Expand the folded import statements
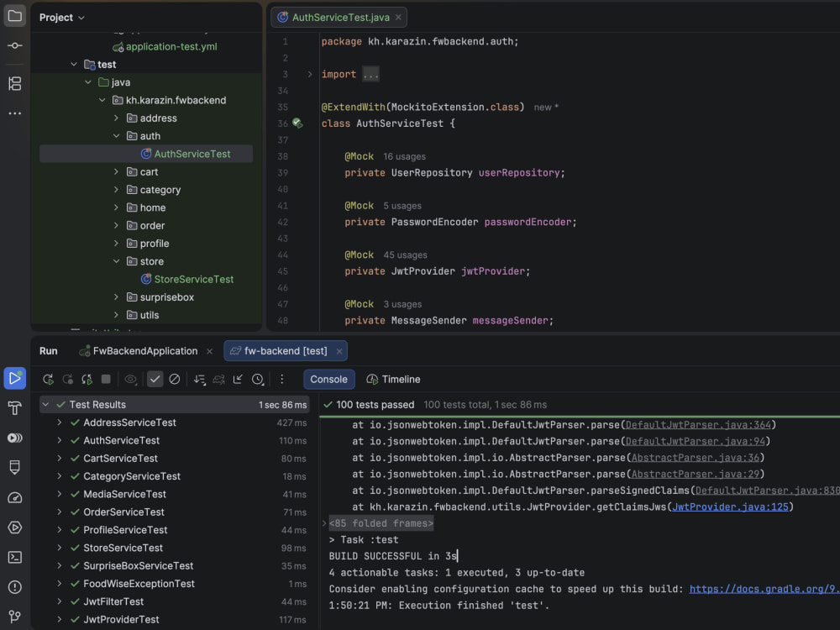The width and height of the screenshot is (840, 630). click(310, 75)
